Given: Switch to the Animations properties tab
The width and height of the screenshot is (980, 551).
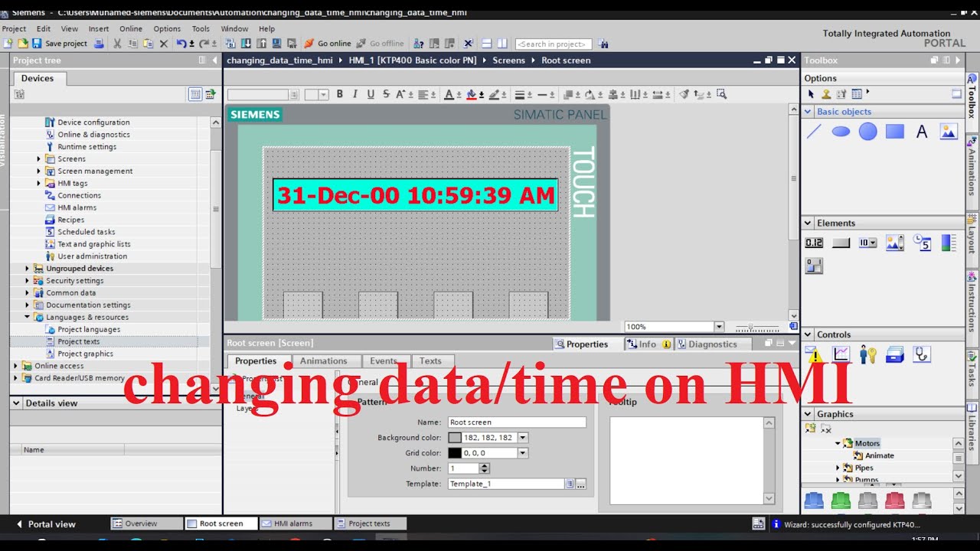Looking at the screenshot, I should coord(323,361).
